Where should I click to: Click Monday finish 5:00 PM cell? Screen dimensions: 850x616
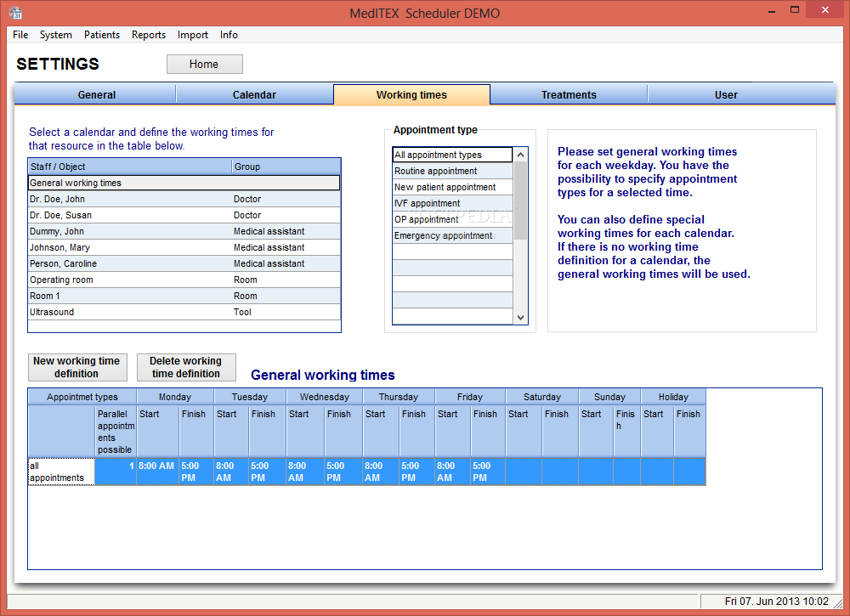click(196, 472)
